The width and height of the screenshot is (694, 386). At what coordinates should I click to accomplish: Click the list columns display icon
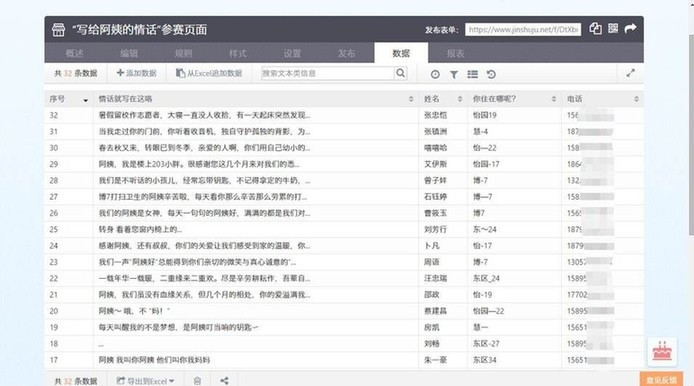pos(472,74)
